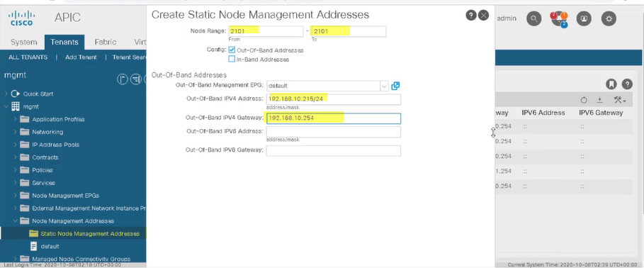Click the Out-Of-Band IPV6 Address field
The image size is (644, 268).
tap(334, 132)
